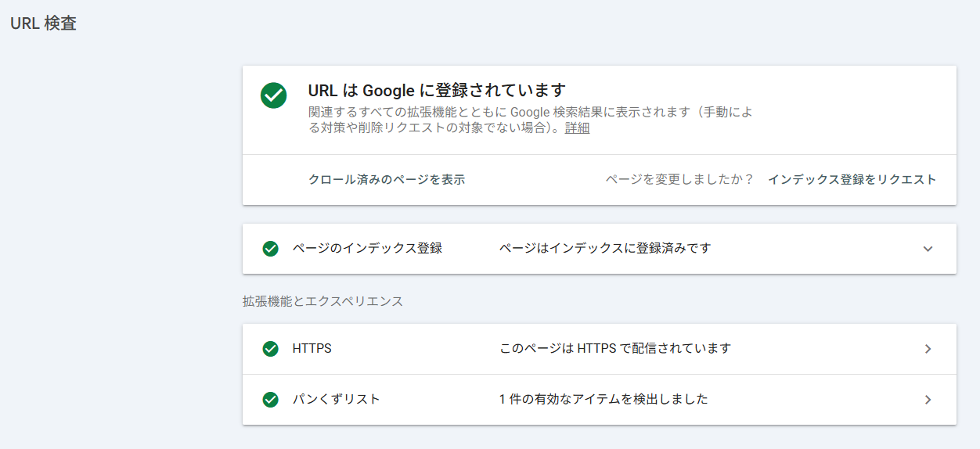This screenshot has height=449, width=980.
Task: Click the ページはインデックスに登録済みです status text
Action: click(x=605, y=248)
